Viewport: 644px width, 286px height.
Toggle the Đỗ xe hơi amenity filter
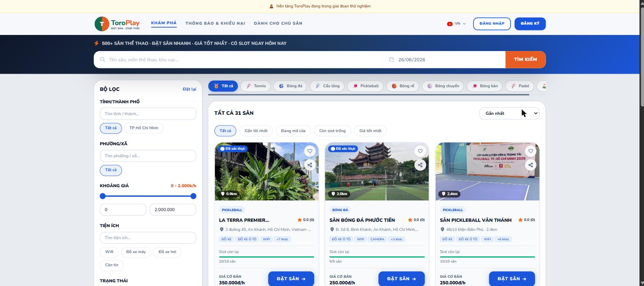point(168,252)
